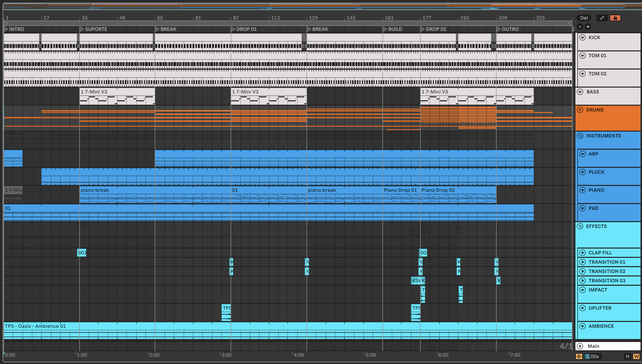The width and height of the screenshot is (642, 364).
Task: Jump to the DROP 02 locator
Action: pyautogui.click(x=434, y=29)
